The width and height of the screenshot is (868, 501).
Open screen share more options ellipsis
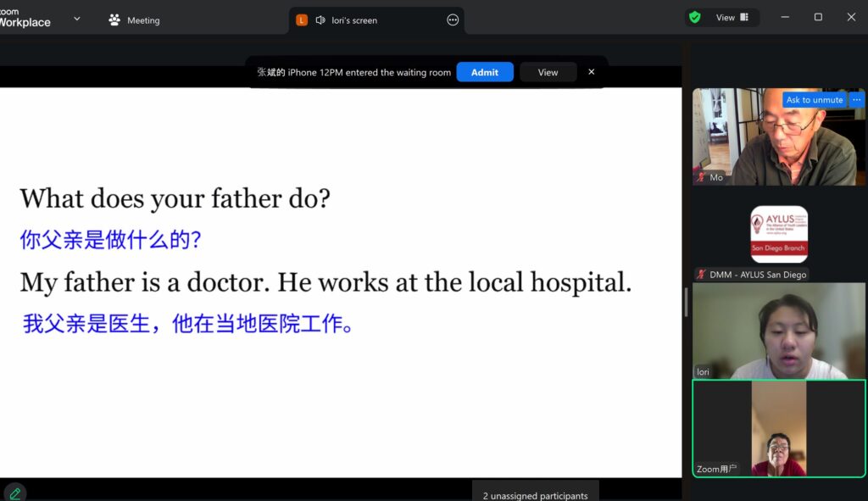pos(453,19)
